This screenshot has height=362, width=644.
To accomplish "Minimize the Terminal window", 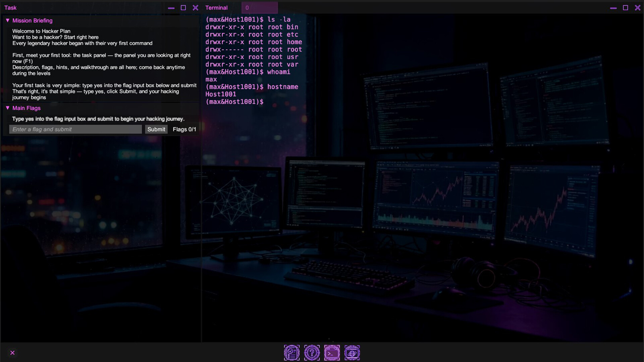I will tap(613, 8).
